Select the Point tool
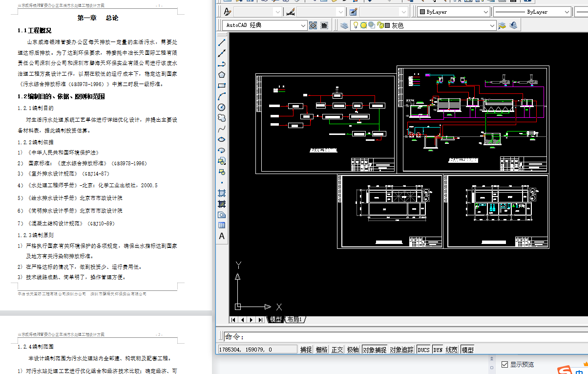The image size is (588, 374). click(222, 182)
